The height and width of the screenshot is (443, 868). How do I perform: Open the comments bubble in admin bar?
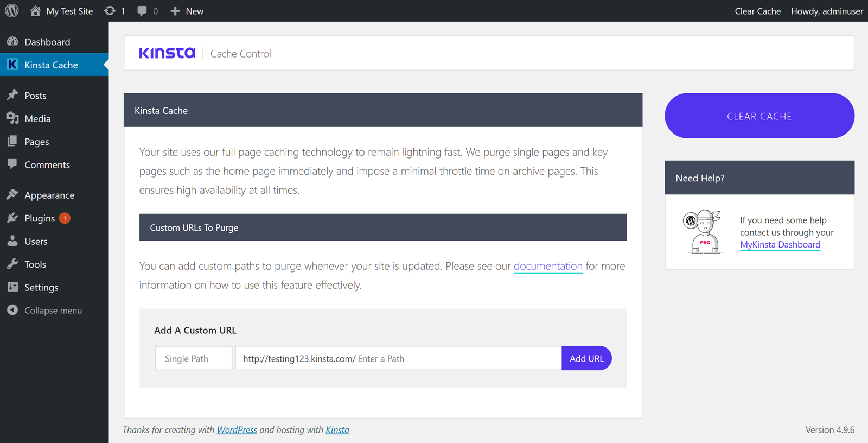point(142,11)
